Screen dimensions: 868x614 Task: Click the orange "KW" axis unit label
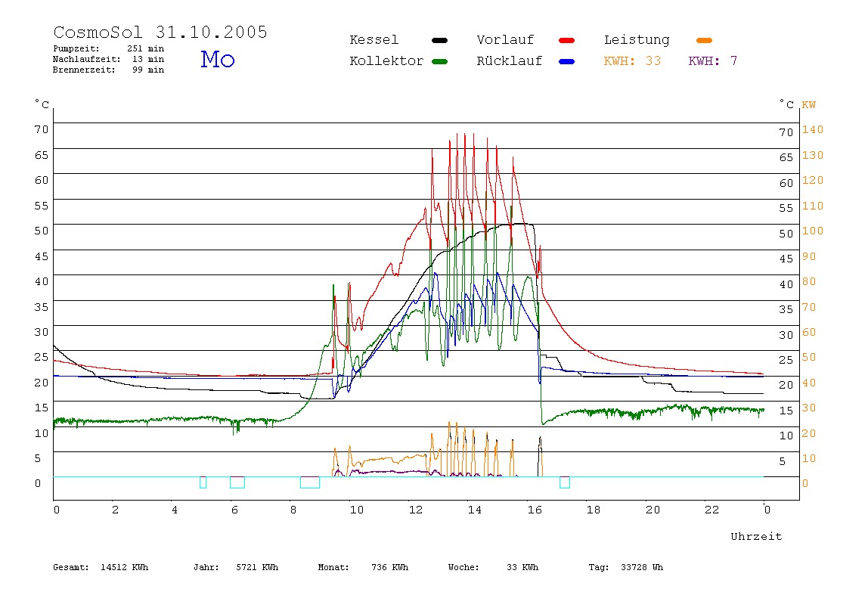(809, 104)
